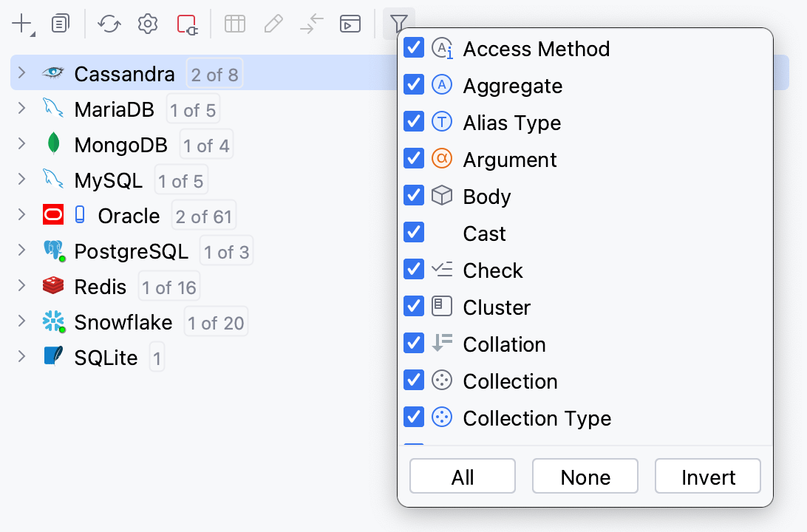The width and height of the screenshot is (807, 532).
Task: Toggle the Collation checkbox
Action: (414, 343)
